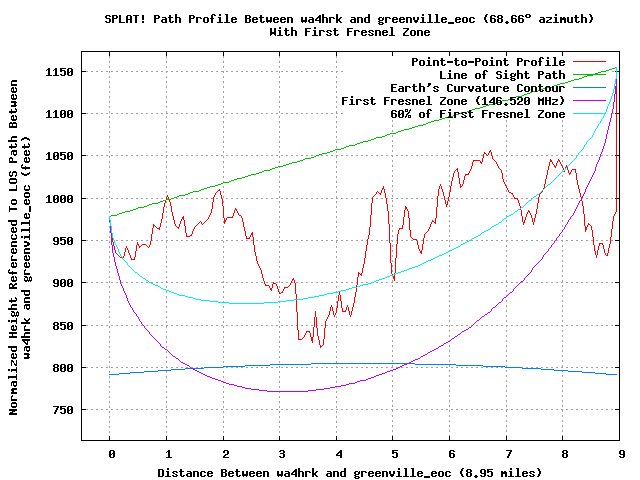The image size is (640, 480).
Task: Click the x-axis tick label 6
Action: click(451, 454)
